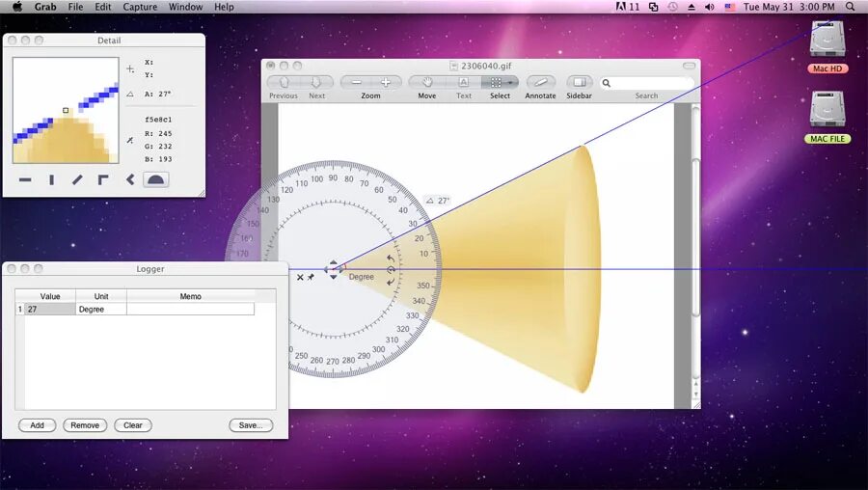Click the Time Machine menu bar icon
Image resolution: width=868 pixels, height=490 pixels.
[672, 7]
